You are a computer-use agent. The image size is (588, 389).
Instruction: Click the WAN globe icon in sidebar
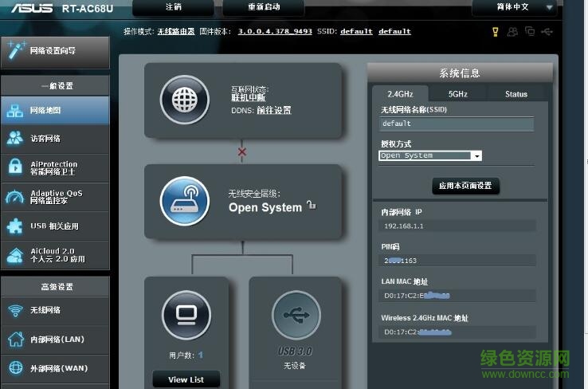tap(15, 367)
